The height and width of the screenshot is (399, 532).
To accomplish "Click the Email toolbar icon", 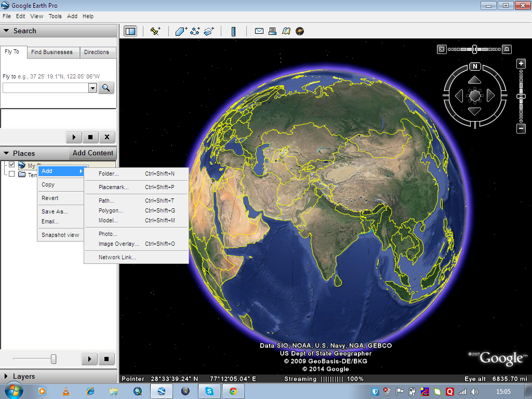I will 259,31.
